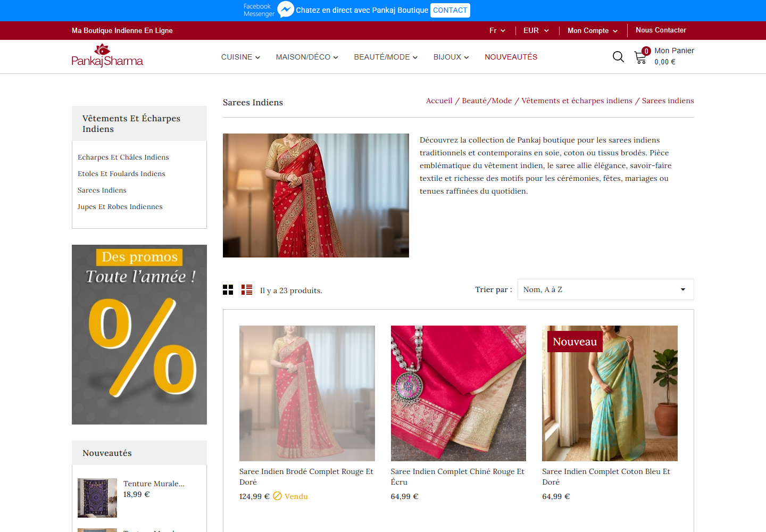Image resolution: width=766 pixels, height=532 pixels.
Task: Click Tenture Murale... product name
Action: 154,484
